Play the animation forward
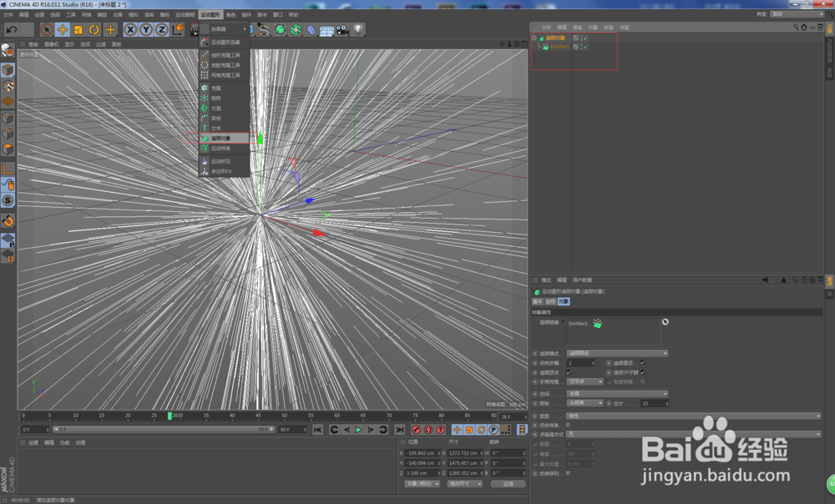 point(358,430)
